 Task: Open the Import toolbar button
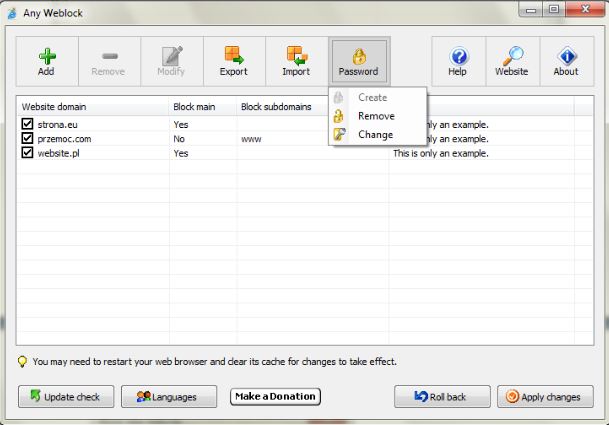[x=297, y=61]
